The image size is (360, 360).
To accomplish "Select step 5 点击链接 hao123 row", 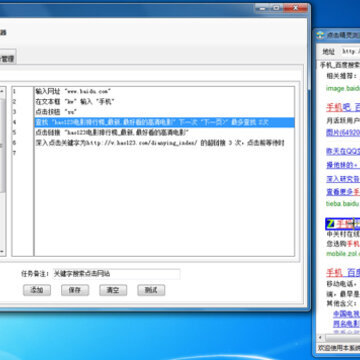I will [164, 133].
